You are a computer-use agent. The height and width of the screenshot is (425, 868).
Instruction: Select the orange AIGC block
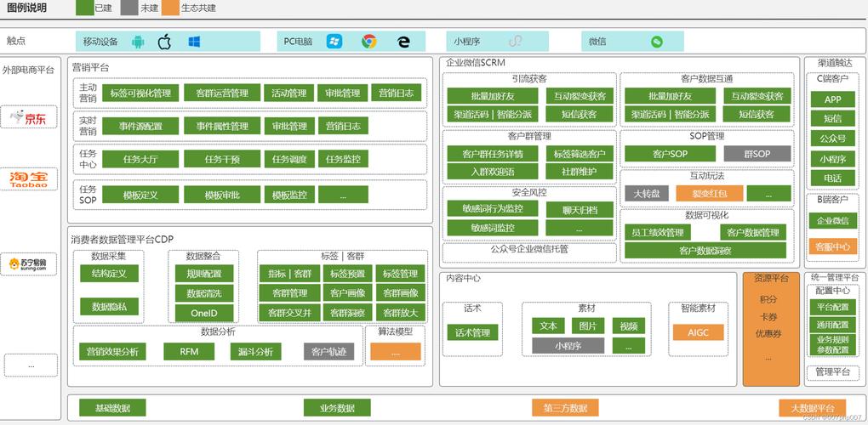coord(698,332)
